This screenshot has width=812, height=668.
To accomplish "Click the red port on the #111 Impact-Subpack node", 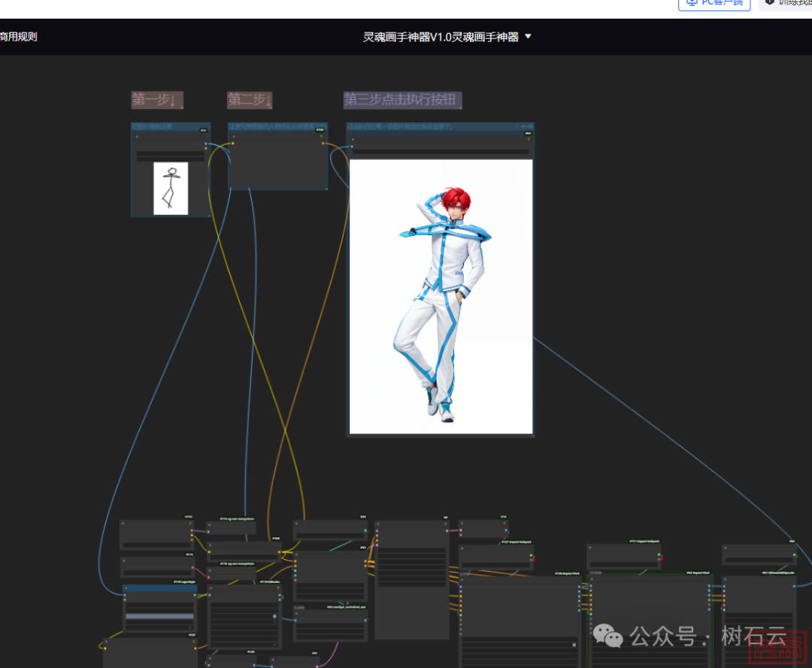I will pos(661,559).
